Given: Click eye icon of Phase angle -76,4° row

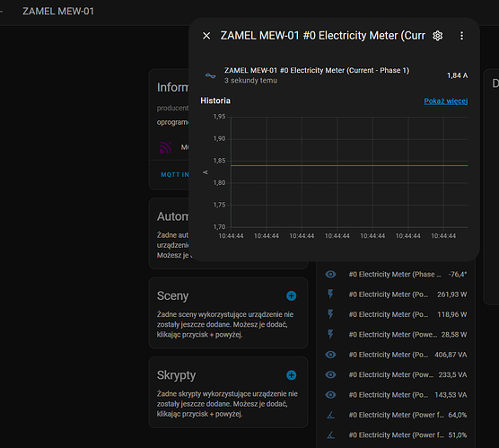Looking at the screenshot, I should (330, 274).
